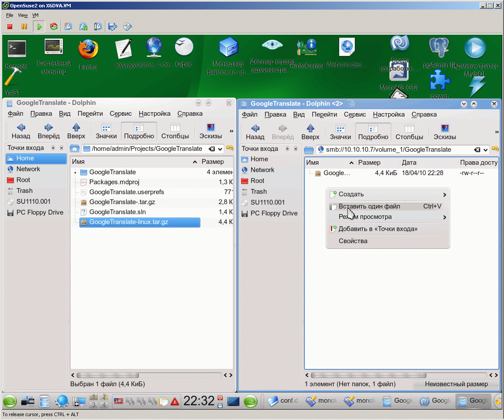Click Вверх in Dolphin <2> window
The image size is (504, 420).
click(311, 132)
